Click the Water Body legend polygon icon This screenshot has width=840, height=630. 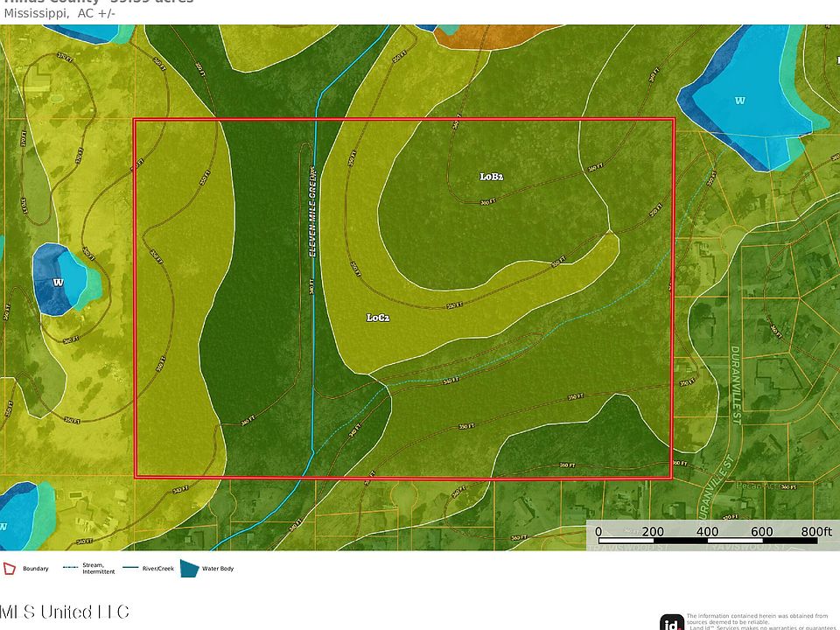tap(190, 568)
